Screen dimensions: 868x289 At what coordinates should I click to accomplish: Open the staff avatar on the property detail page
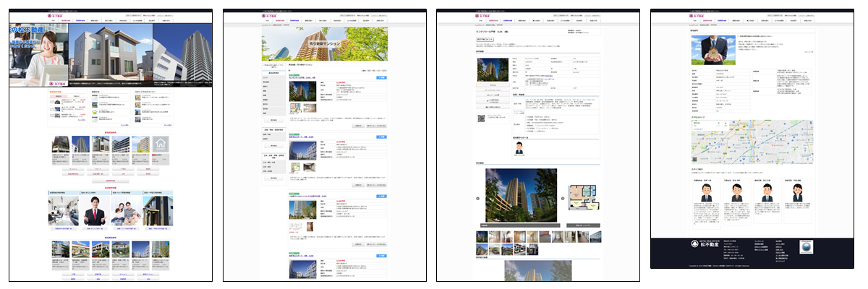519,147
